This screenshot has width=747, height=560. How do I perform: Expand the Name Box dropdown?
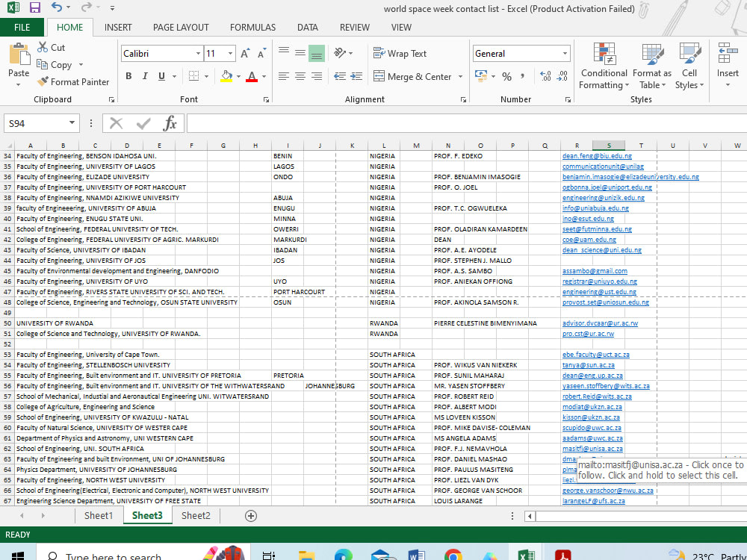pyautogui.click(x=72, y=123)
